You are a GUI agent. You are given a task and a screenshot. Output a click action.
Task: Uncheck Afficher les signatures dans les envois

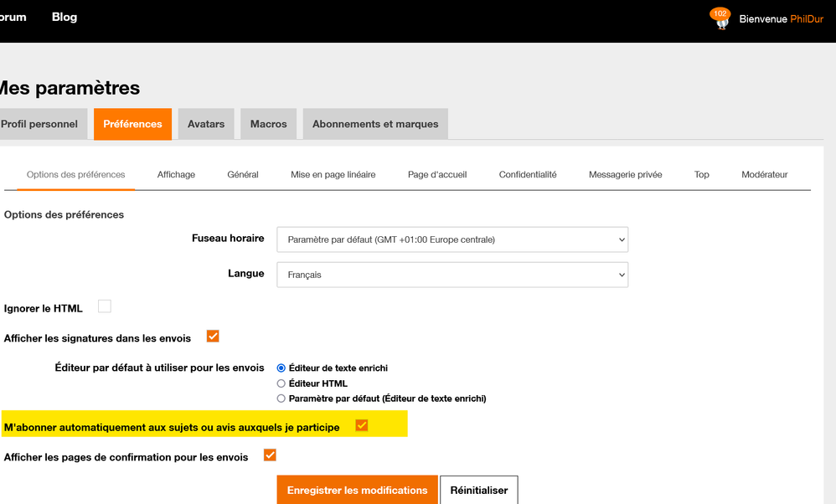click(x=213, y=337)
